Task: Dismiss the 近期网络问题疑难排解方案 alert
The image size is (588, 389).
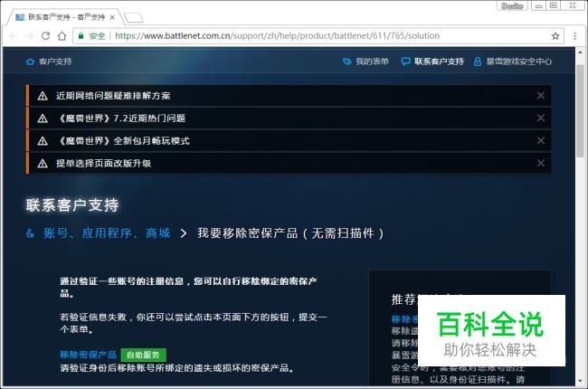Action: tap(541, 96)
